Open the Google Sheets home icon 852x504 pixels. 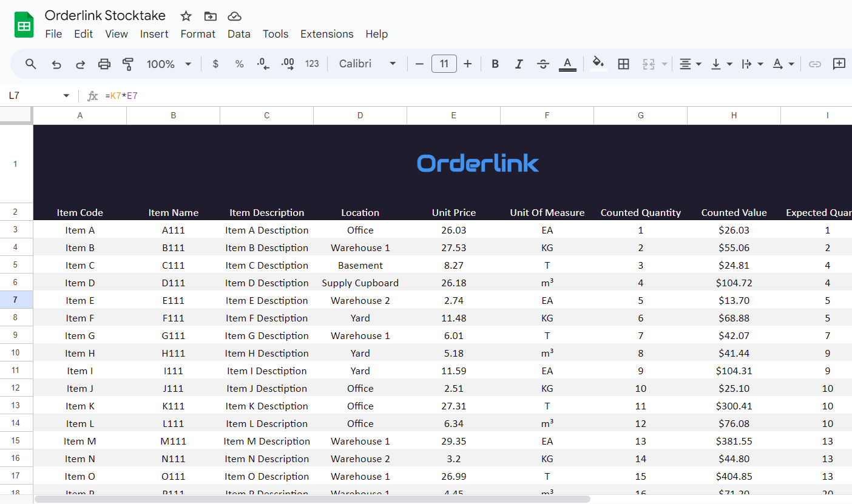coord(24,25)
